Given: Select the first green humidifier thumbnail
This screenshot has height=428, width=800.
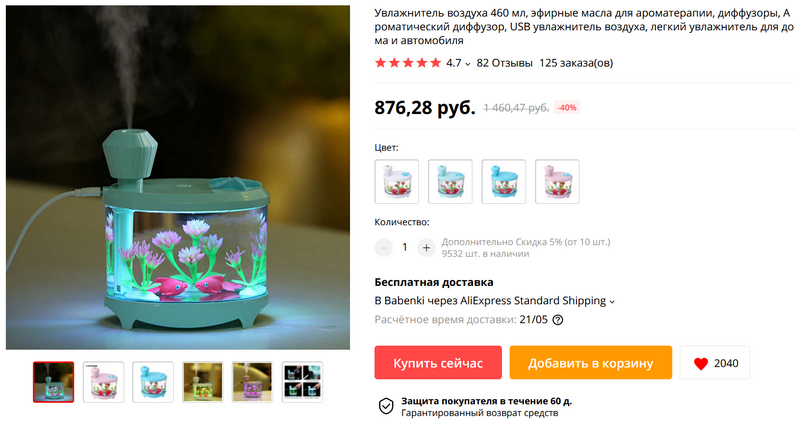Looking at the screenshot, I should click(x=54, y=382).
